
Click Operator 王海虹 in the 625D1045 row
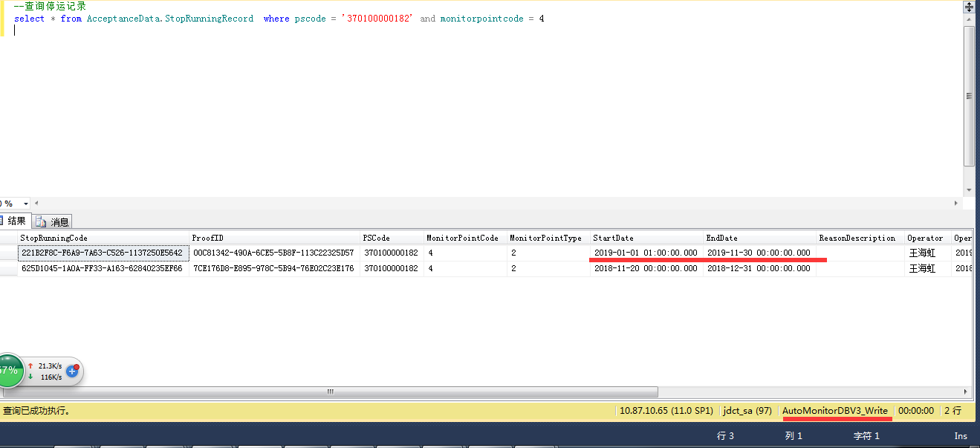tap(927, 268)
